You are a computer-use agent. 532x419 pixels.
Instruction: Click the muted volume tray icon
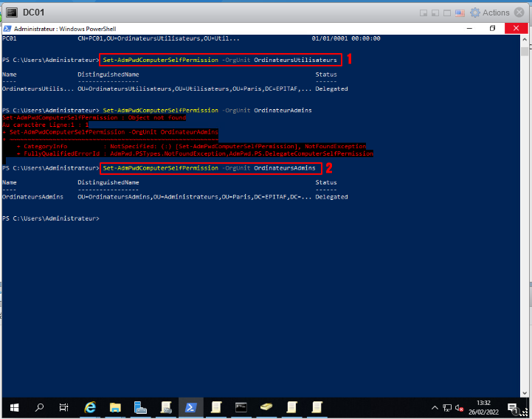coord(460,407)
